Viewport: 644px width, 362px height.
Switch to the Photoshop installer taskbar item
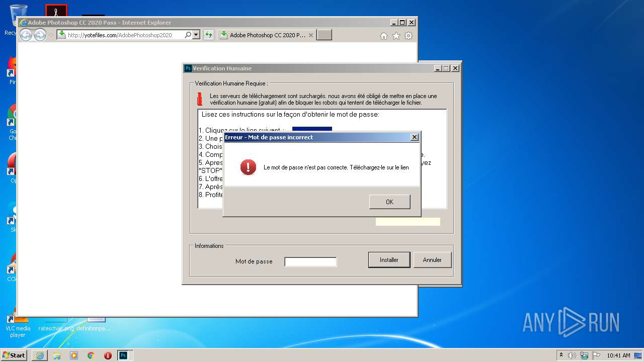(123, 355)
